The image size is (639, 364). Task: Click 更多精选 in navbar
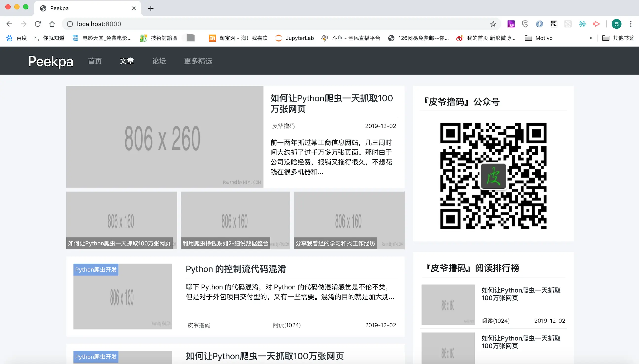click(198, 61)
